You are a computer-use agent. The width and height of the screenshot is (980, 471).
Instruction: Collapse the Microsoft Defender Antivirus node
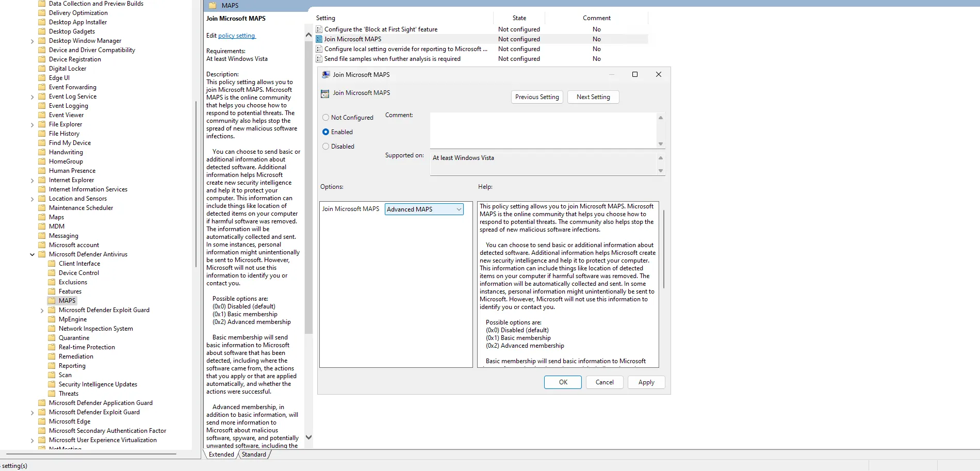pos(32,254)
